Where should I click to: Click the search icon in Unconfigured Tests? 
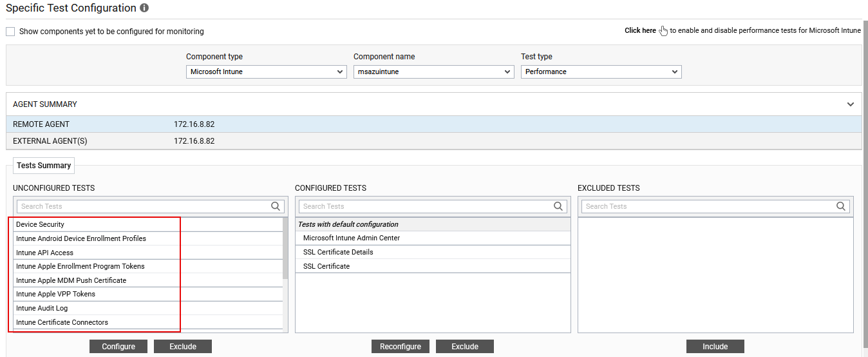click(x=276, y=206)
